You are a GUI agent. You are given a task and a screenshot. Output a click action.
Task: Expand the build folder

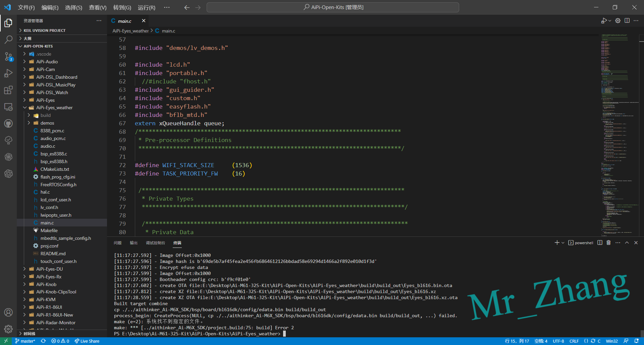(62, 115)
